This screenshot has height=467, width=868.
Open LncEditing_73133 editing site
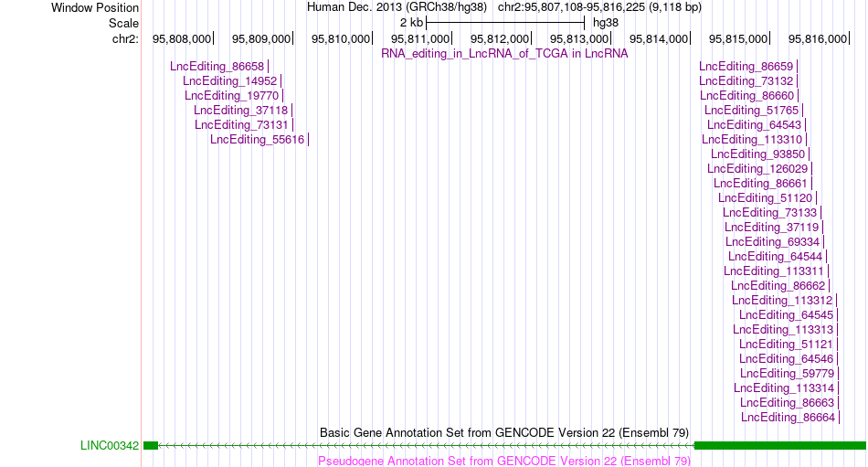pyautogui.click(x=770, y=213)
